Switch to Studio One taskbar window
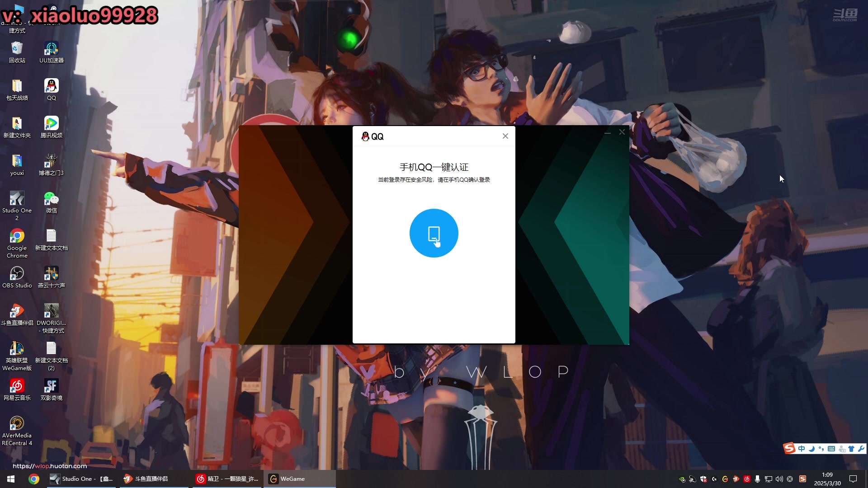 point(82,479)
